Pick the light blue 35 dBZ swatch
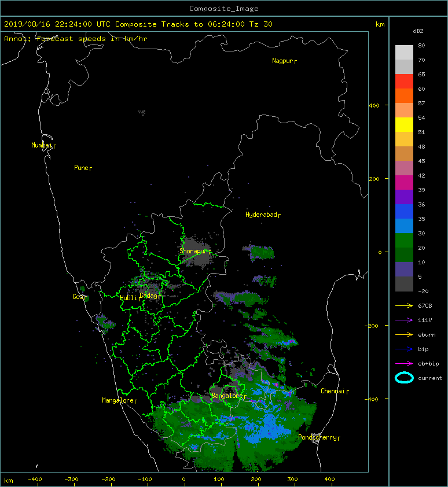448x487 pixels. [x=404, y=226]
